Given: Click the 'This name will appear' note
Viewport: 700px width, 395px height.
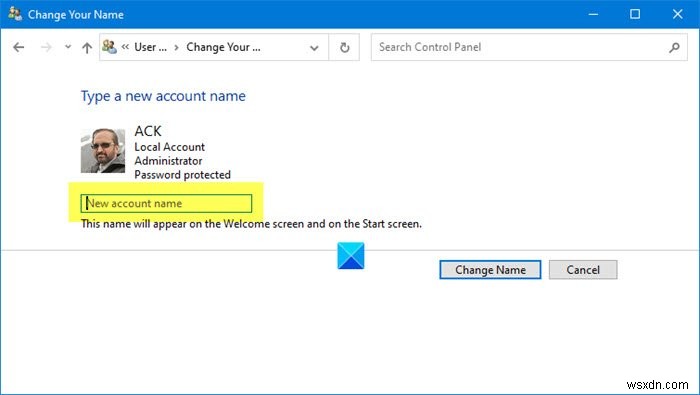Looking at the screenshot, I should click(x=251, y=224).
